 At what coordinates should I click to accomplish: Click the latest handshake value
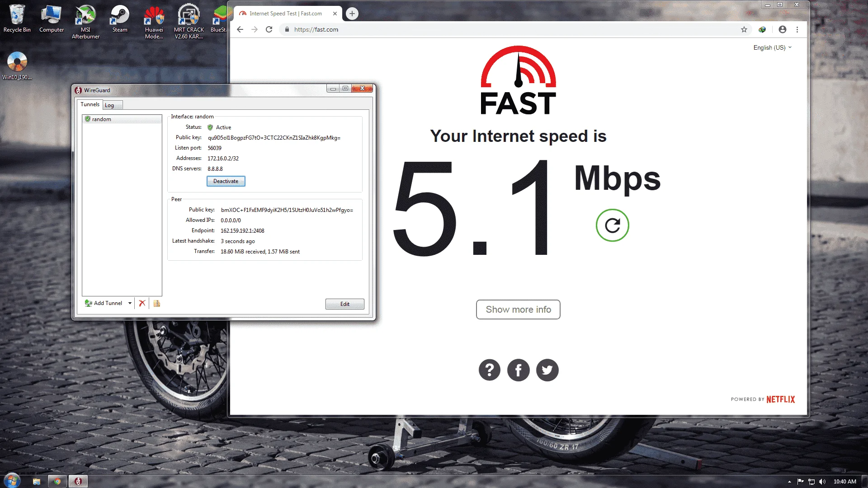[x=238, y=241]
